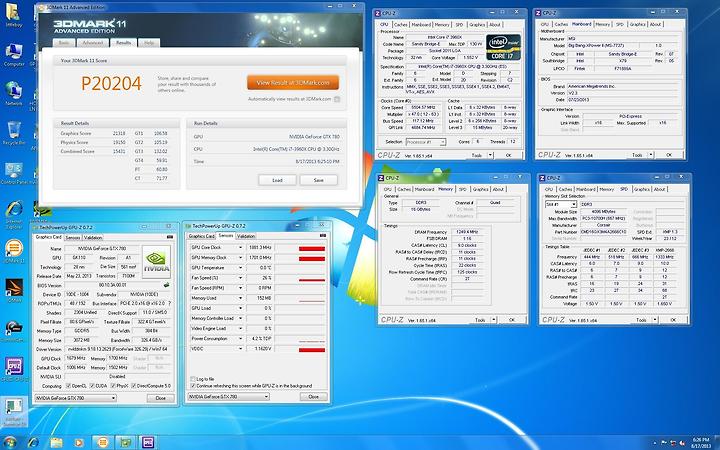This screenshot has width=720, height=450.
Task: Open CPU-Z processor Selection dropdown
Action: click(x=426, y=142)
